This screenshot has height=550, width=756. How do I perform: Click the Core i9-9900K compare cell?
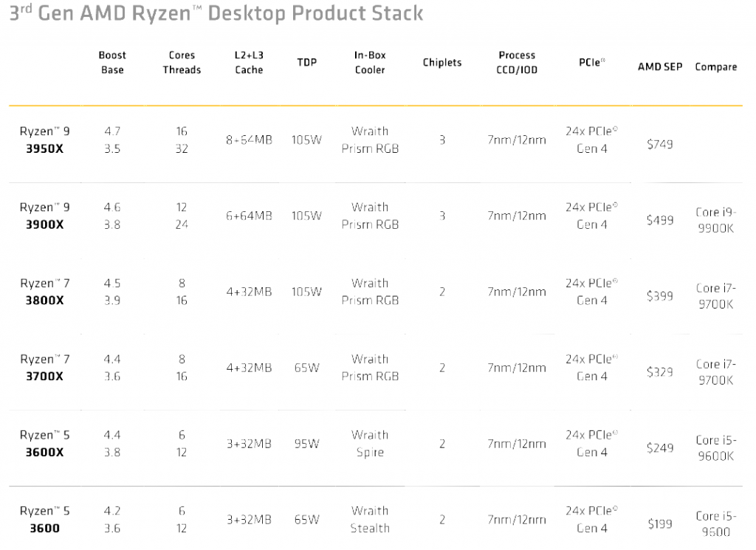pos(716,220)
